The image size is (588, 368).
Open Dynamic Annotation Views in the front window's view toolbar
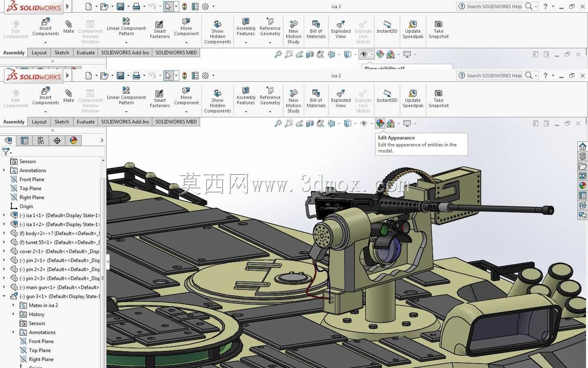pos(321,123)
